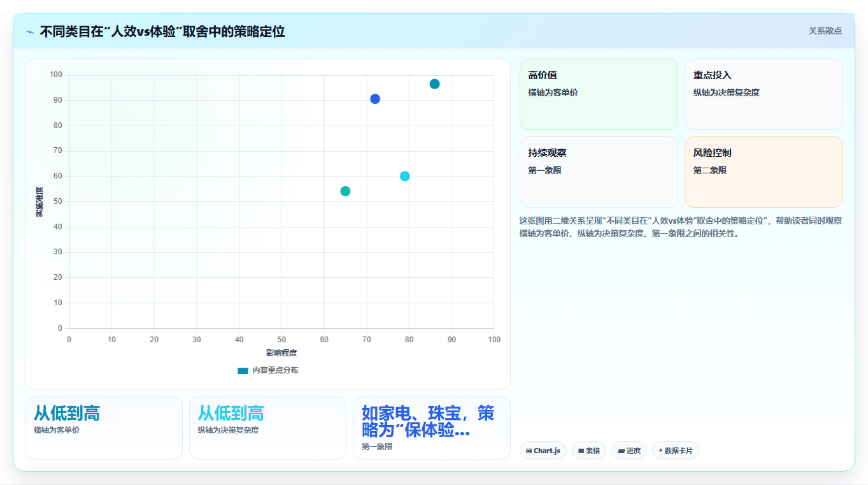This screenshot has height=485, width=868.
Task: Open the 风险控制 card
Action: [764, 172]
